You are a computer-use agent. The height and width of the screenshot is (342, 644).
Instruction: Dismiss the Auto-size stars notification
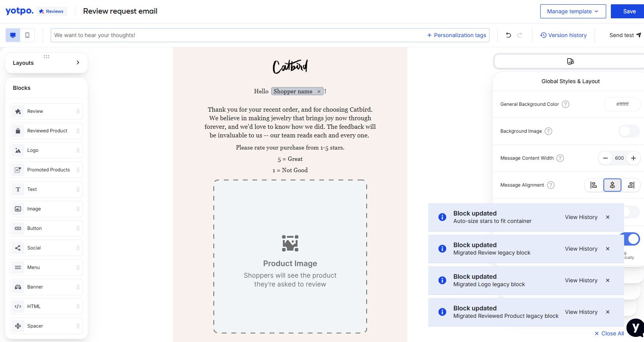click(x=608, y=217)
